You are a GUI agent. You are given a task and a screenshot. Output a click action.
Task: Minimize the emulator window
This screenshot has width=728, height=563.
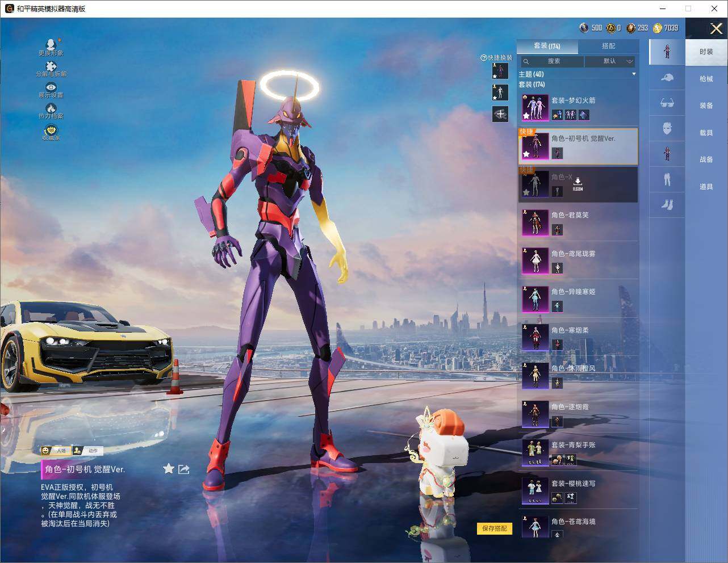pyautogui.click(x=663, y=9)
